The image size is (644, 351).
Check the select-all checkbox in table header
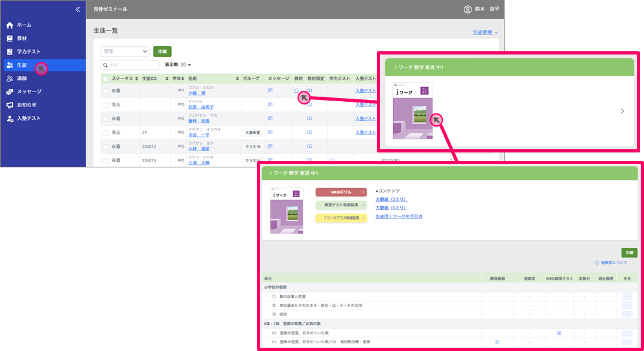click(106, 79)
